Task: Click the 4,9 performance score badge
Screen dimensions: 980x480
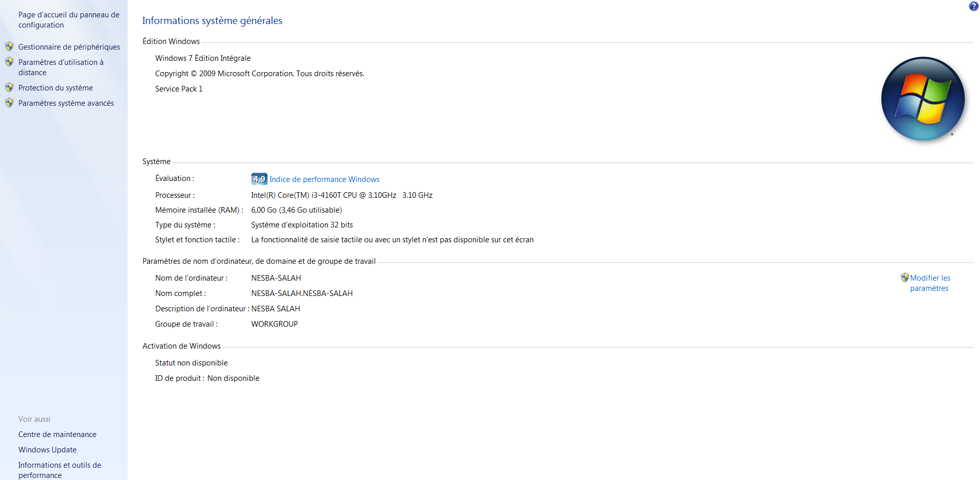Action: point(259,179)
